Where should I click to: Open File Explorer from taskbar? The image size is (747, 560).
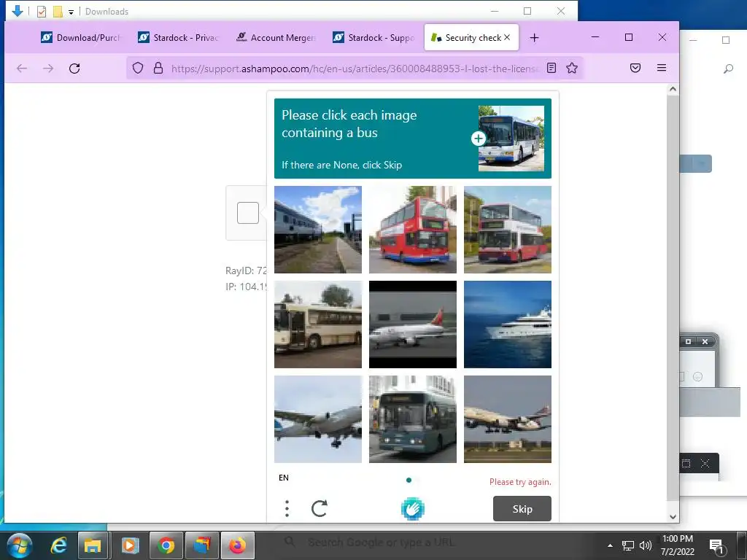point(93,545)
